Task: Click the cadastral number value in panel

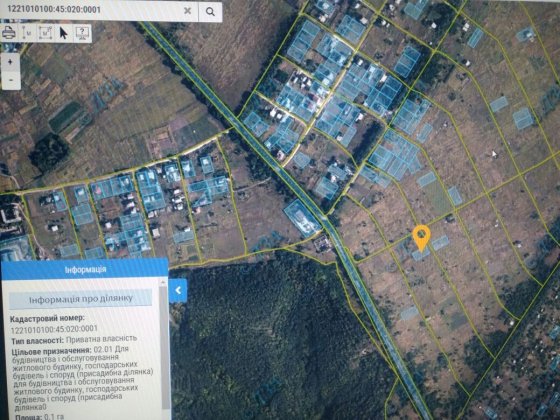Action: [x=54, y=329]
